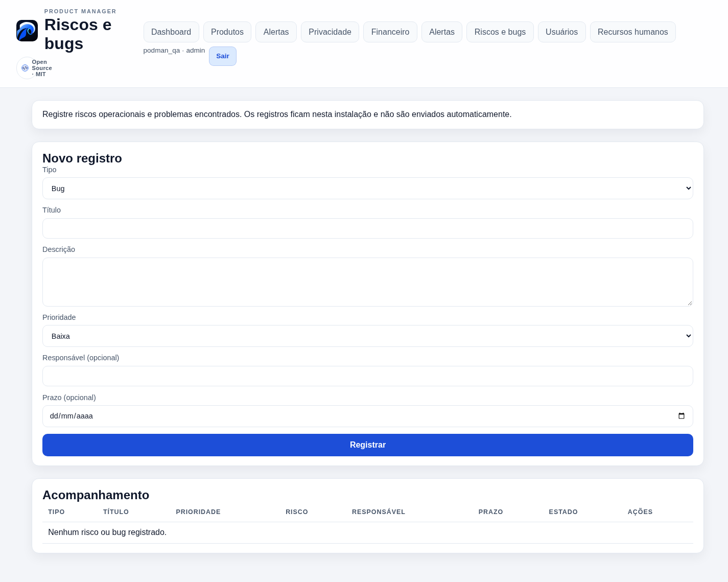Switch to the Financeiro tab

coord(390,32)
